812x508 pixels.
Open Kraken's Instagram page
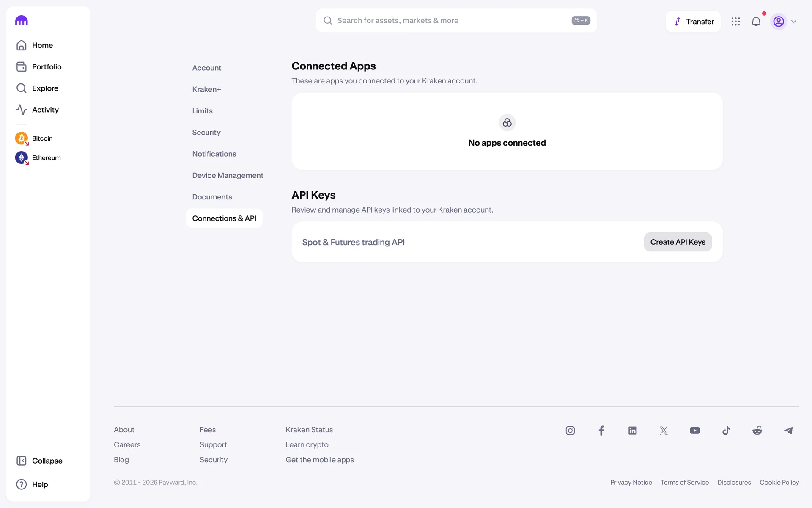click(570, 431)
